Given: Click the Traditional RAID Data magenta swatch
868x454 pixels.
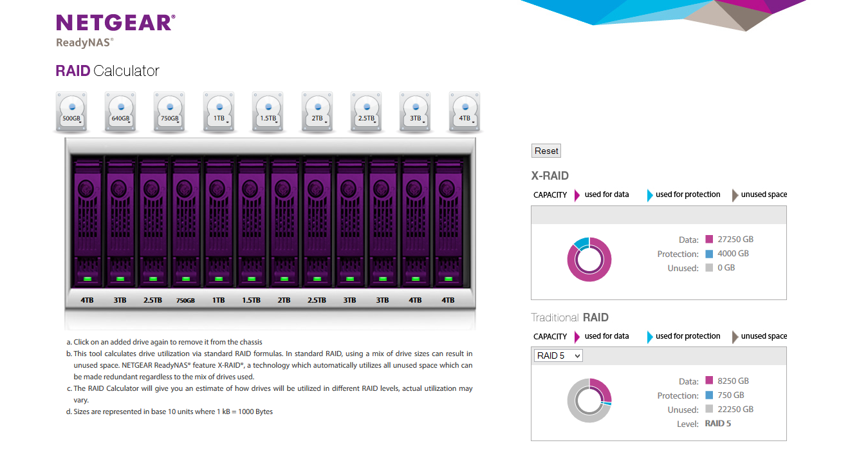Looking at the screenshot, I should pos(709,381).
